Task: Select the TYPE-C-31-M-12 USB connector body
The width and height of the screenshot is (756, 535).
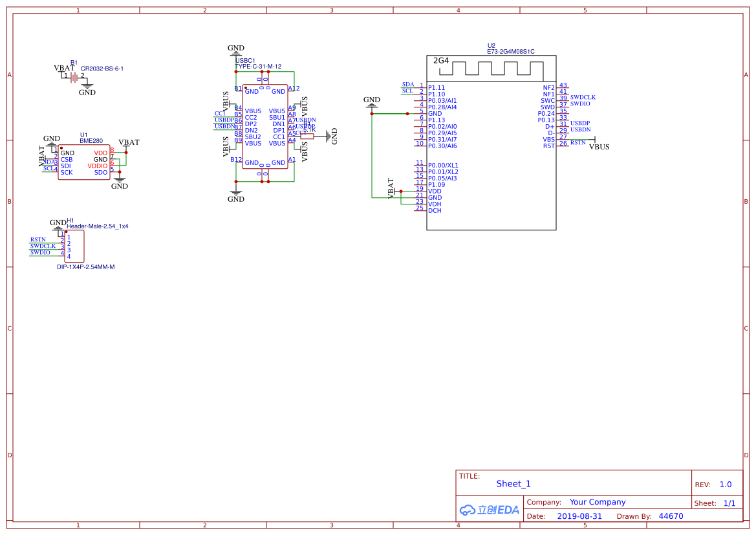Action: click(265, 127)
